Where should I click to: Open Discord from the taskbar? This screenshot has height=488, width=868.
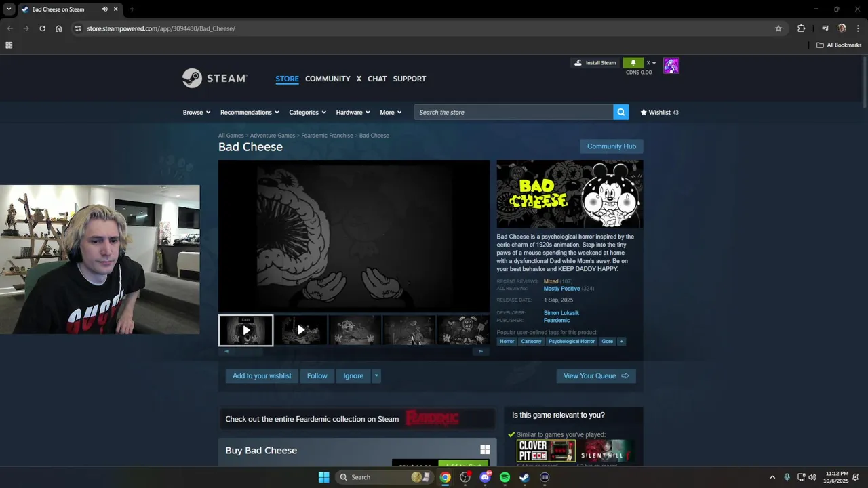pyautogui.click(x=485, y=477)
